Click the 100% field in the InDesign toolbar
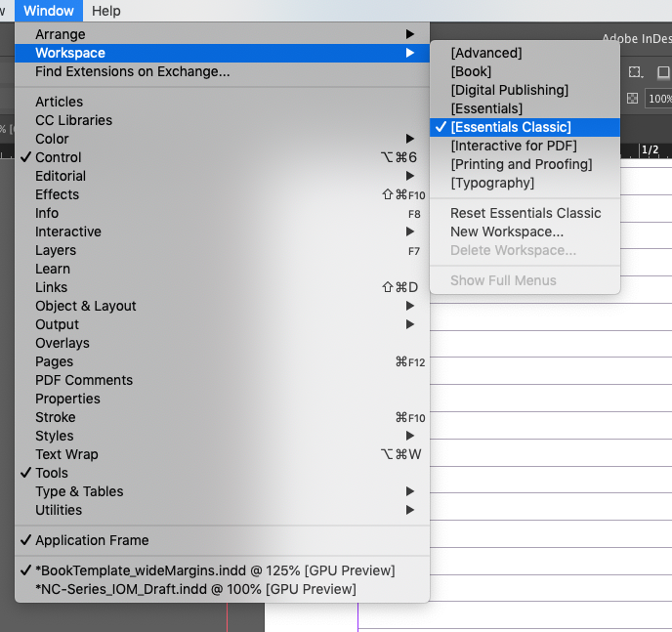 (x=659, y=99)
